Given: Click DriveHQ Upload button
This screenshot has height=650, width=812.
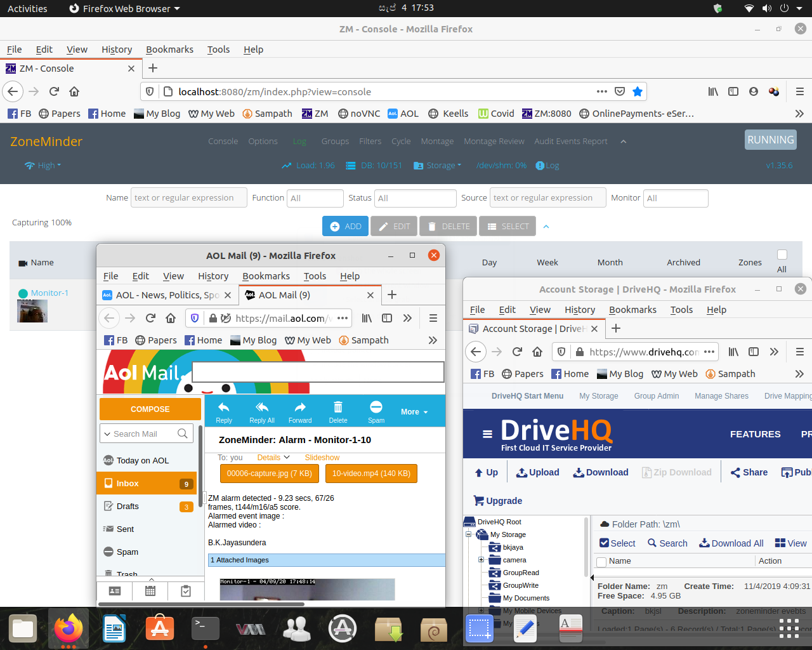Looking at the screenshot, I should click(538, 472).
